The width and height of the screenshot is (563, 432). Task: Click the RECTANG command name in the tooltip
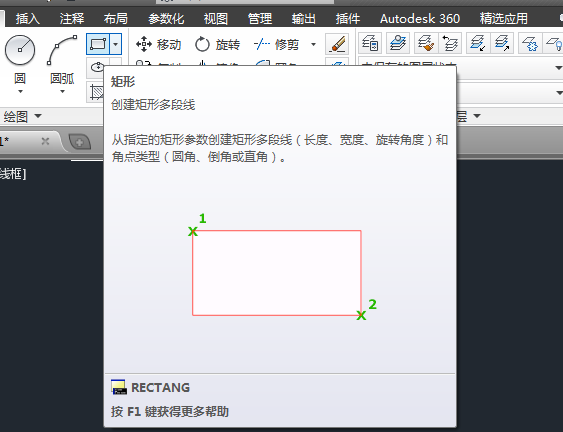[160, 388]
